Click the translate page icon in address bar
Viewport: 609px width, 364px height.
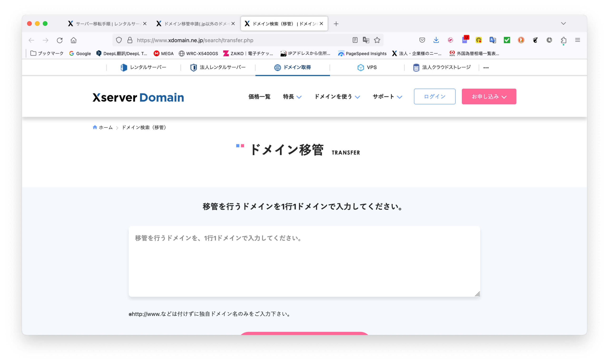tap(366, 40)
